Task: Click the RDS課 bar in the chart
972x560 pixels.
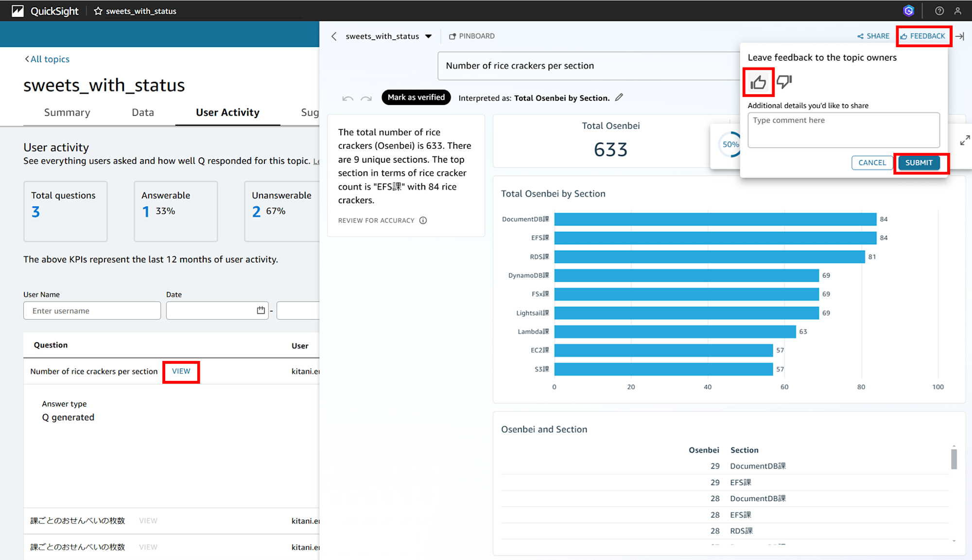Action: click(710, 257)
